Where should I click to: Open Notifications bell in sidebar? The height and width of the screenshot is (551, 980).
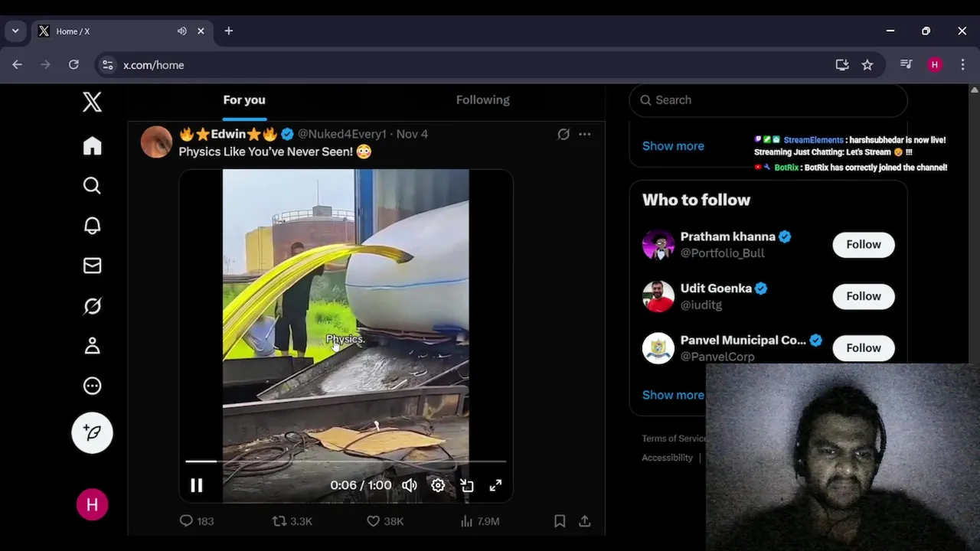pyautogui.click(x=92, y=226)
